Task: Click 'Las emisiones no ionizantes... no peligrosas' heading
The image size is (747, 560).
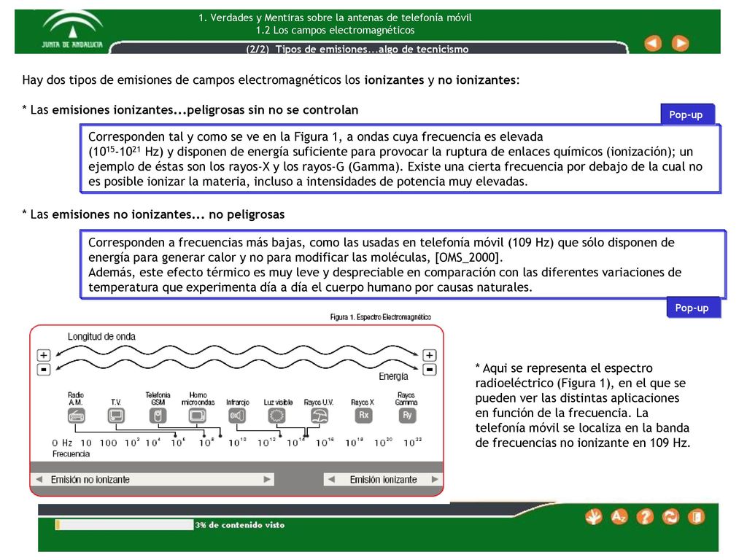Action: (x=153, y=214)
